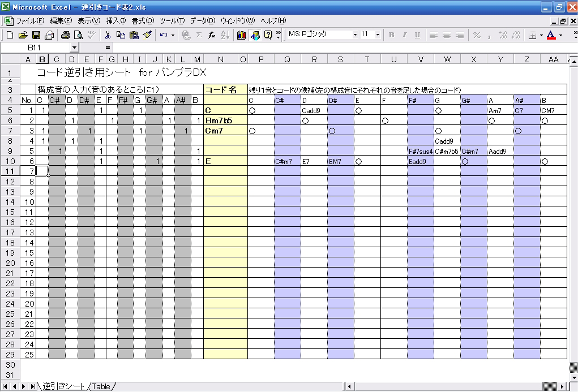Toggle Bold formatting button
The width and height of the screenshot is (578, 392).
[x=391, y=35]
